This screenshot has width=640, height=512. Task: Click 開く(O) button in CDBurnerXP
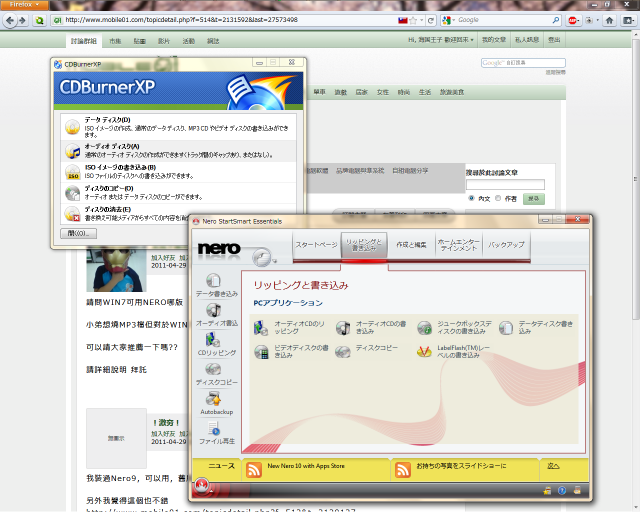(78, 234)
